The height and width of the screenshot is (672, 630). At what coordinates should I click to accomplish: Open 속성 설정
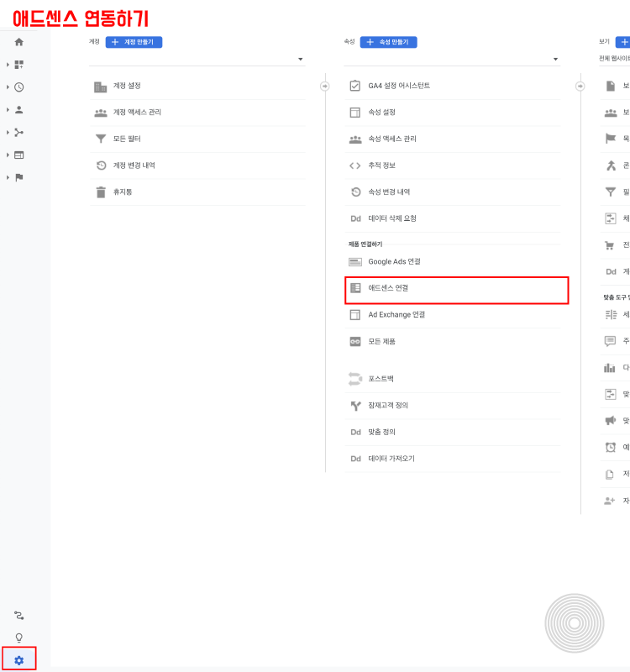click(452, 113)
